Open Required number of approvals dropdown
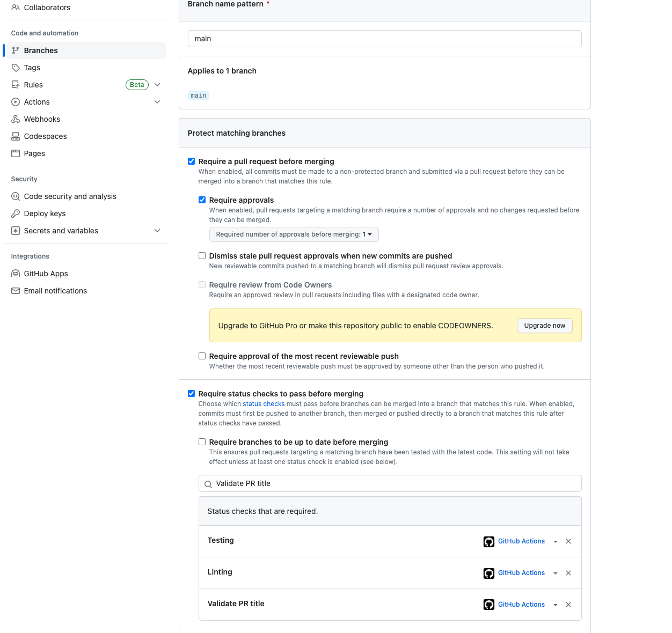 point(294,234)
